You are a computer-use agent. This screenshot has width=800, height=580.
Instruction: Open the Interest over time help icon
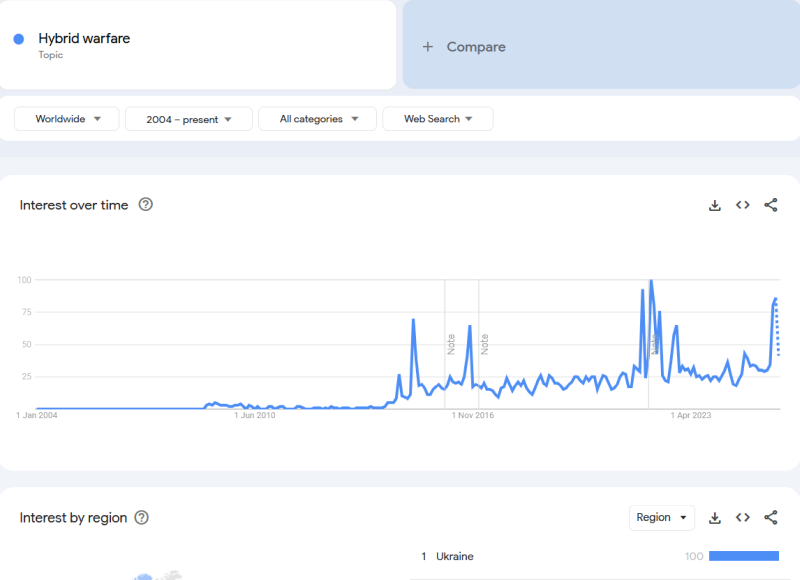(x=145, y=205)
